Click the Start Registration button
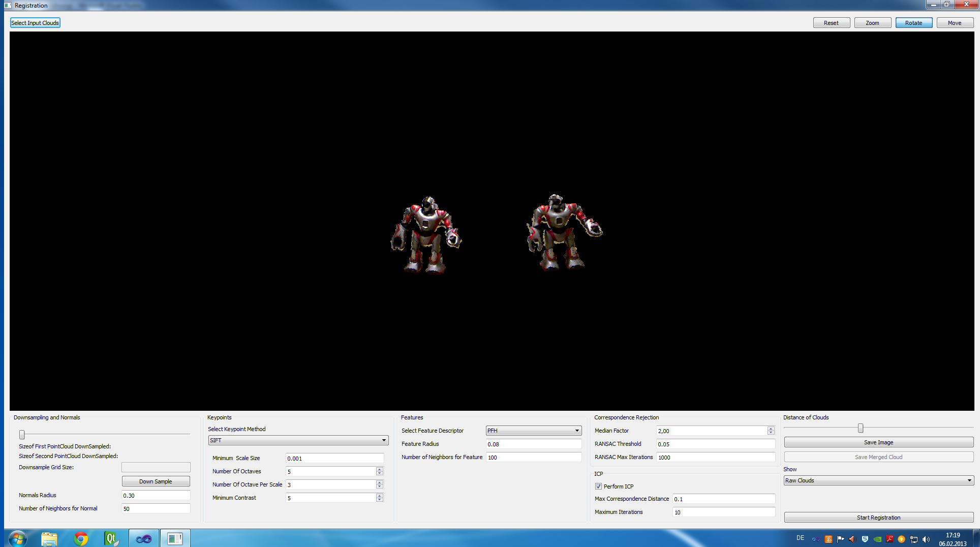This screenshot has height=547, width=980. pos(878,518)
